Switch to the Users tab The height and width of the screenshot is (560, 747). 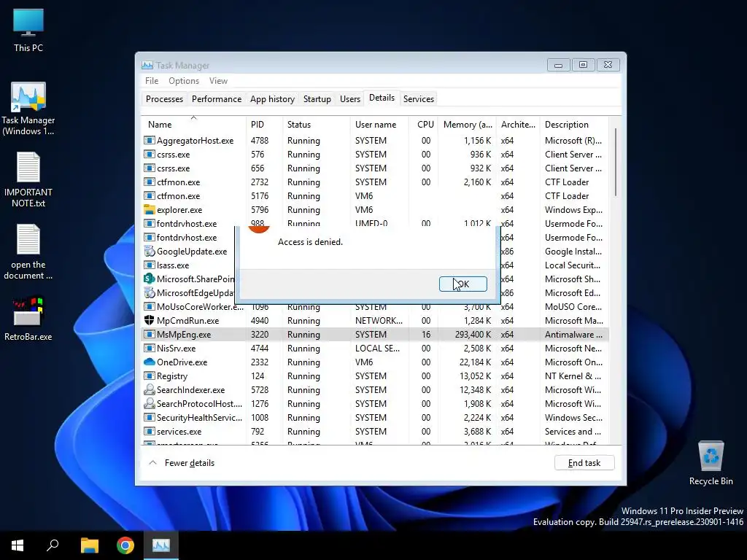(349, 99)
